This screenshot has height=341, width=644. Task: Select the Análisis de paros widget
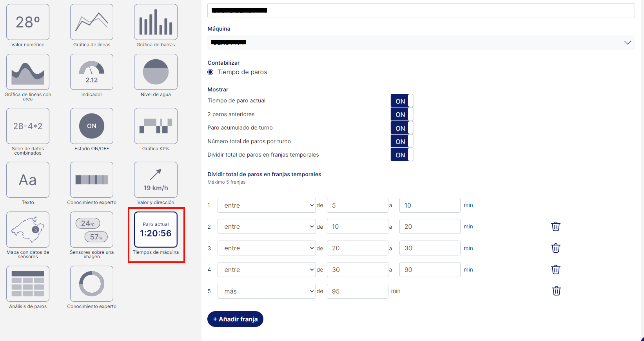pyautogui.click(x=28, y=284)
